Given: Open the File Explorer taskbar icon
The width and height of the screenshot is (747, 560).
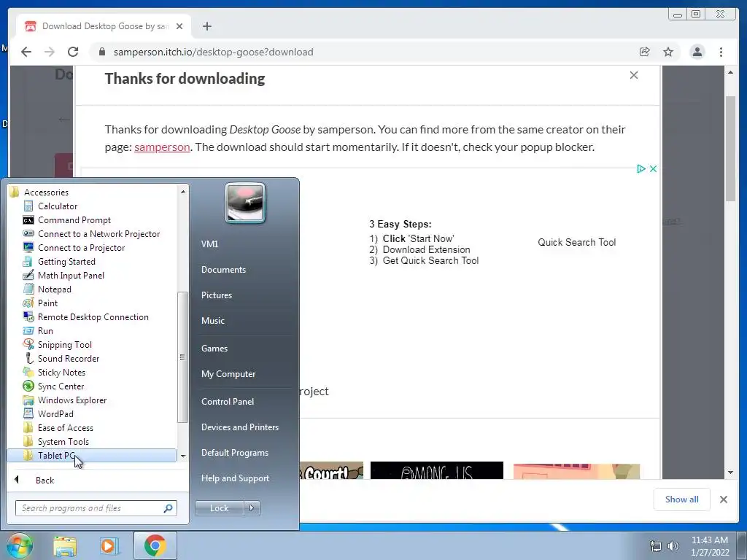Looking at the screenshot, I should [x=65, y=546].
